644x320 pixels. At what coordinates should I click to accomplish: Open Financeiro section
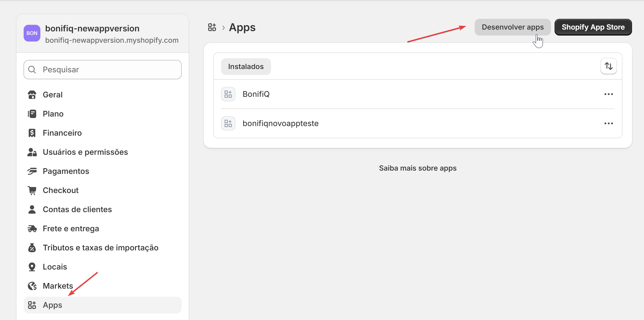point(103,133)
